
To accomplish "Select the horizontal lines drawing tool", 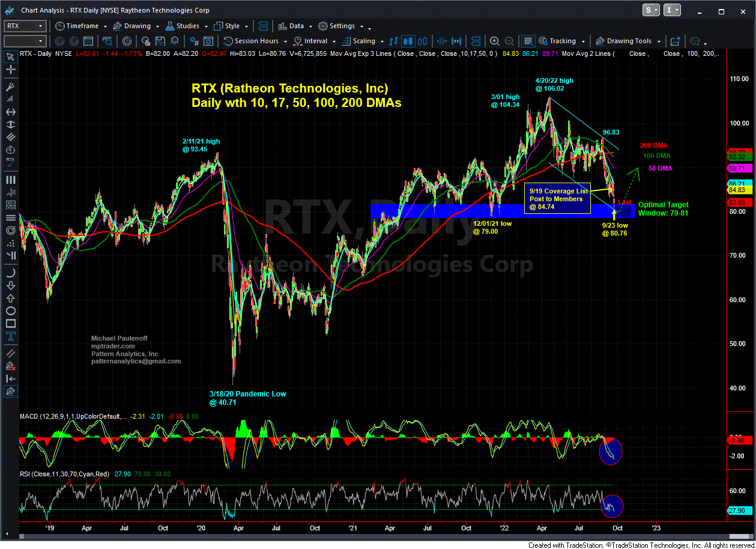I will click(10, 217).
